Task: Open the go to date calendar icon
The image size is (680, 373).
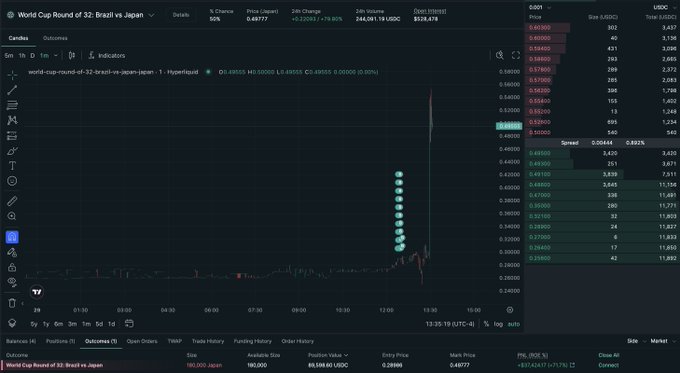Action: pos(129,324)
